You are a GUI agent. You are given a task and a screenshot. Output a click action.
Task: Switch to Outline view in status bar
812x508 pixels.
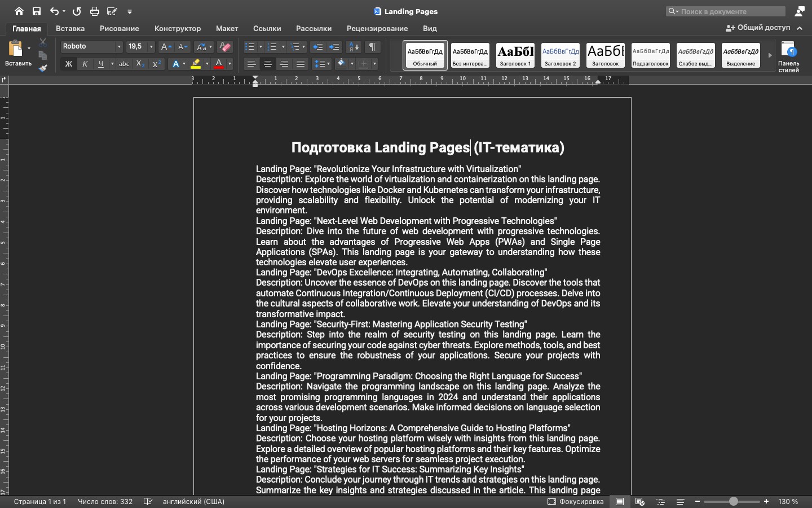pyautogui.click(x=660, y=501)
